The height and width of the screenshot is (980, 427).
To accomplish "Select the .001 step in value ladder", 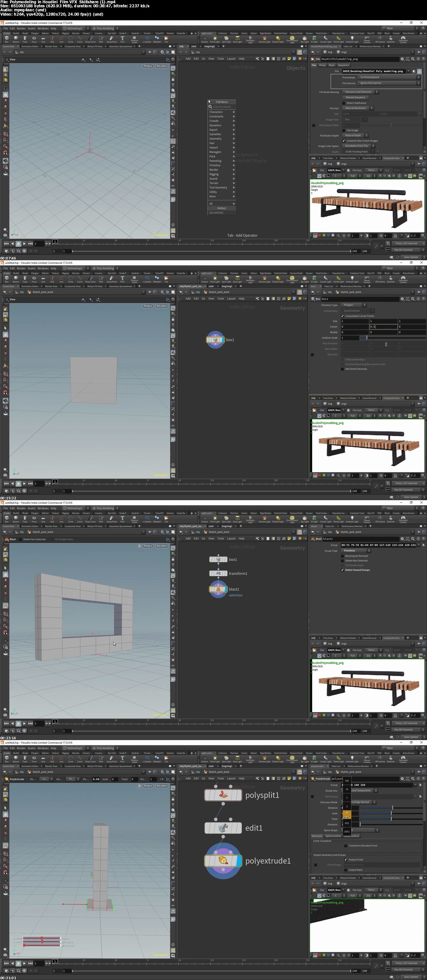I will [347, 823].
